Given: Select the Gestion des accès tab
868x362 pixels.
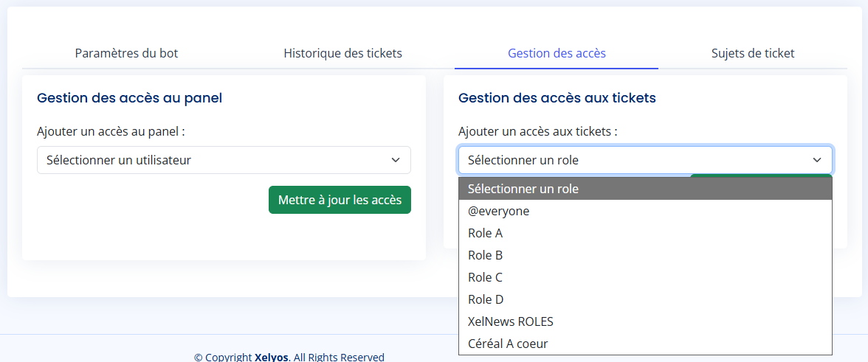Looking at the screenshot, I should [557, 53].
